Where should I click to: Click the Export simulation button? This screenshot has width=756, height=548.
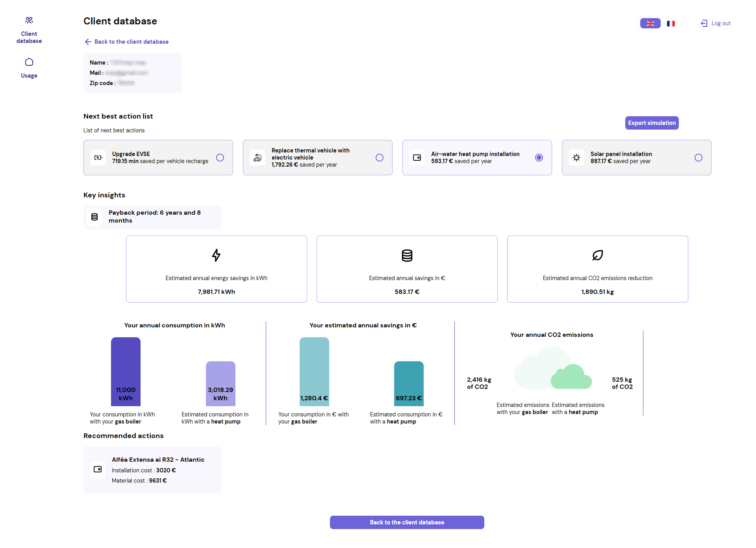click(652, 123)
